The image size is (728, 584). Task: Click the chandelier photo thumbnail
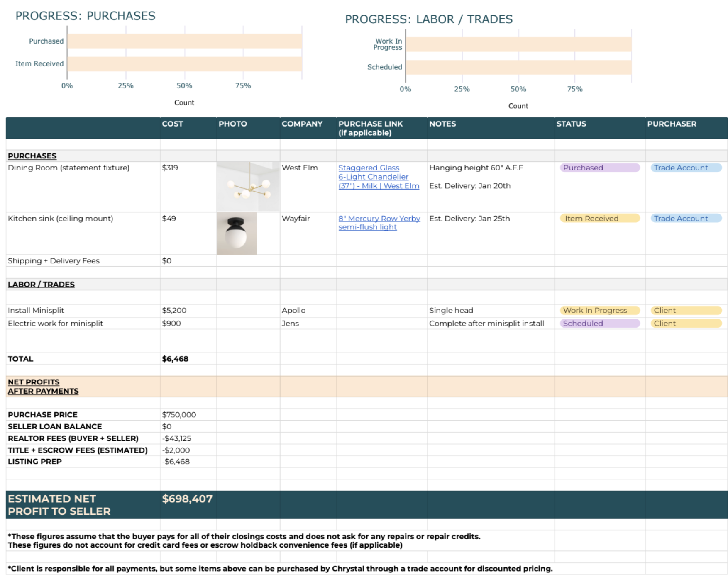[248, 187]
